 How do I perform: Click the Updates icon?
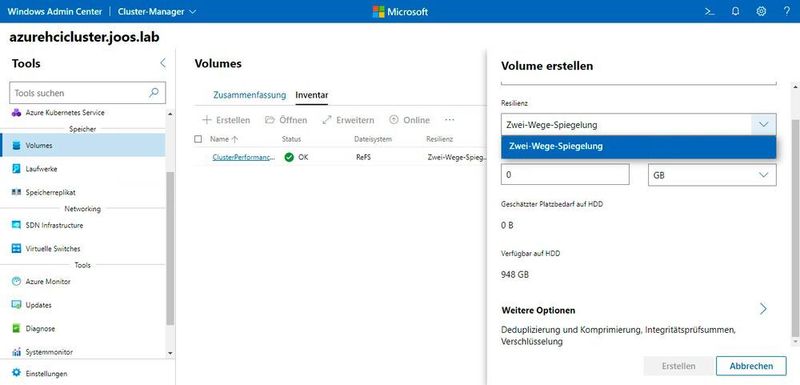(x=16, y=305)
